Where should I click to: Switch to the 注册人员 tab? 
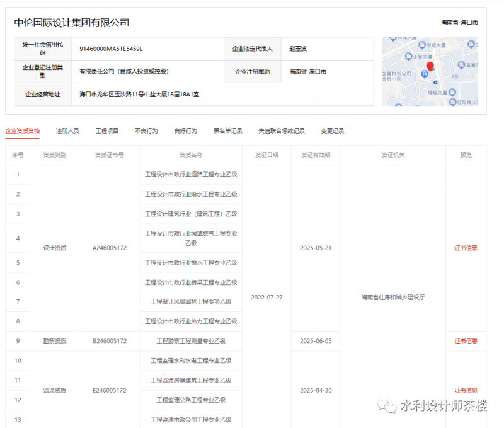click(67, 131)
